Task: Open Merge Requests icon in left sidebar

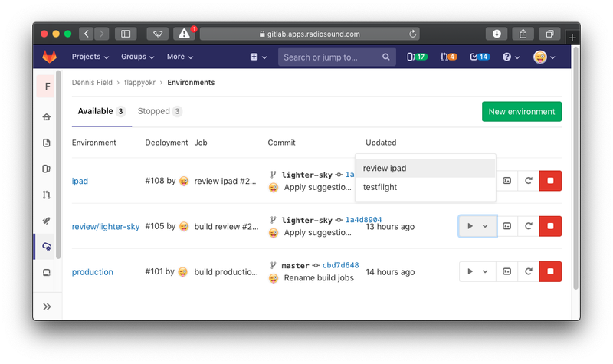Action: tap(47, 195)
